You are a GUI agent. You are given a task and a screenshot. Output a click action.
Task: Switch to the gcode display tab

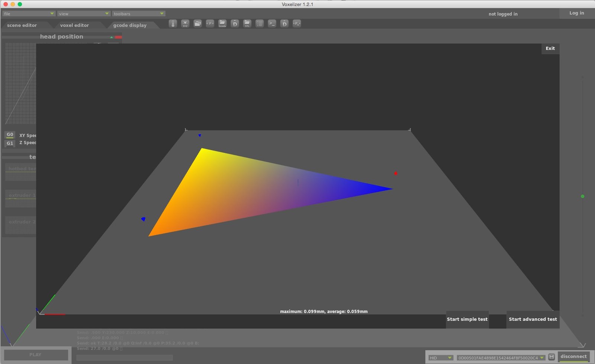pyautogui.click(x=130, y=25)
